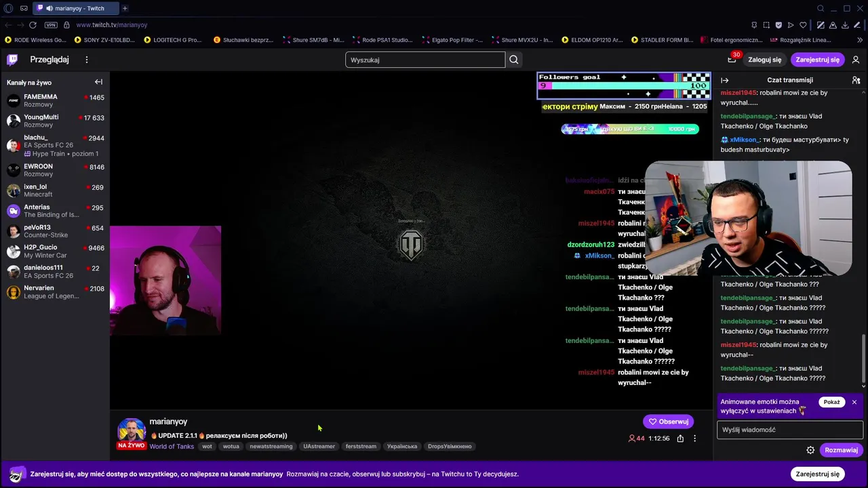Image resolution: width=868 pixels, height=488 pixels.
Task: Focus the Wyślij wiadomość chat input
Action: tap(790, 430)
